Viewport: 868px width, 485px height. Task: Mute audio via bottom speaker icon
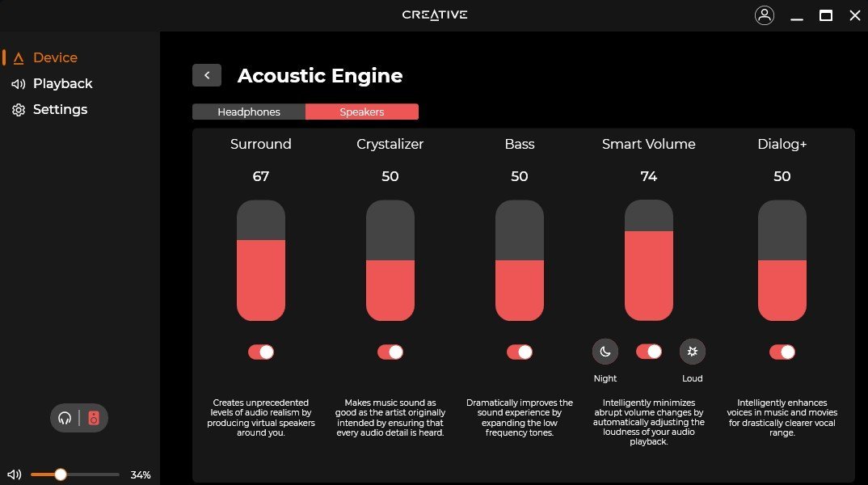[x=14, y=474]
